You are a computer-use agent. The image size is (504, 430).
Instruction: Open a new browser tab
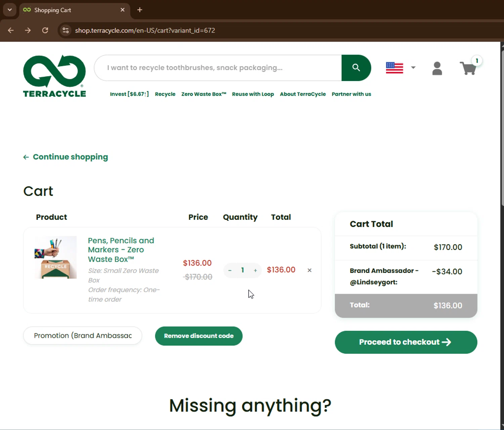pos(140,10)
